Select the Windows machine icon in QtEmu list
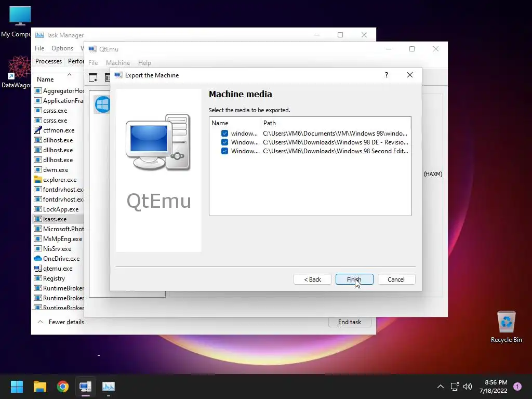 (x=102, y=104)
